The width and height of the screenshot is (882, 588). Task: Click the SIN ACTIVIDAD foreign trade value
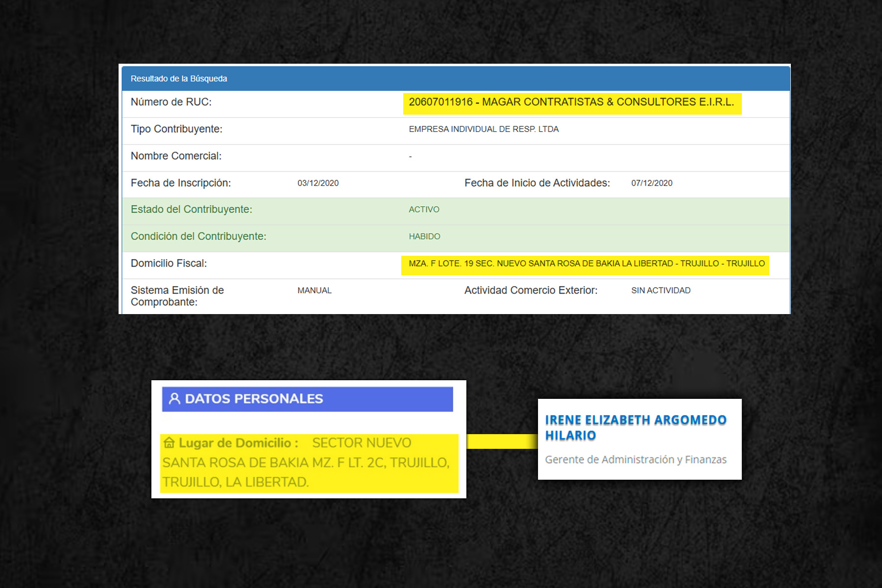661,291
